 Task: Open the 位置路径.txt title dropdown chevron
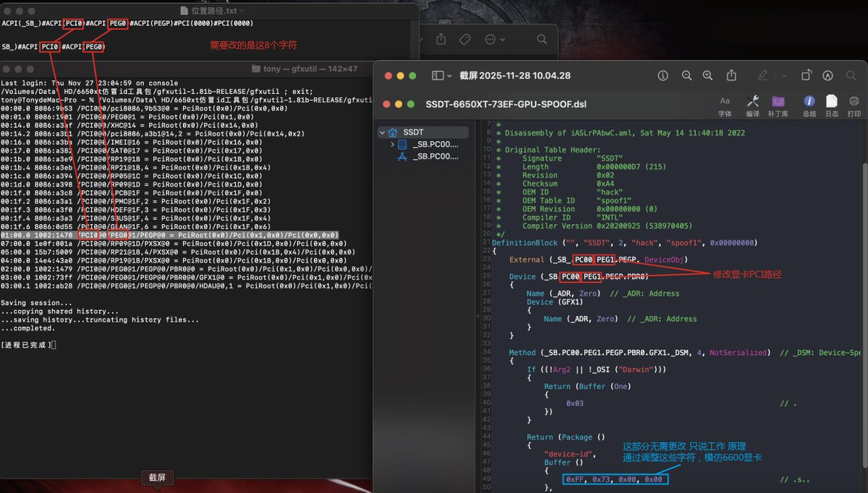(x=241, y=11)
